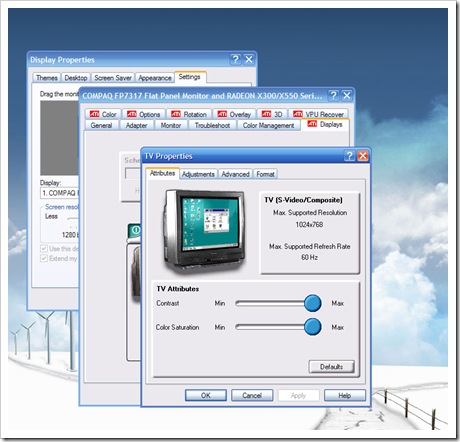Close the Display Properties window
Image resolution: width=460 pixels, height=442 pixels.
[x=249, y=59]
